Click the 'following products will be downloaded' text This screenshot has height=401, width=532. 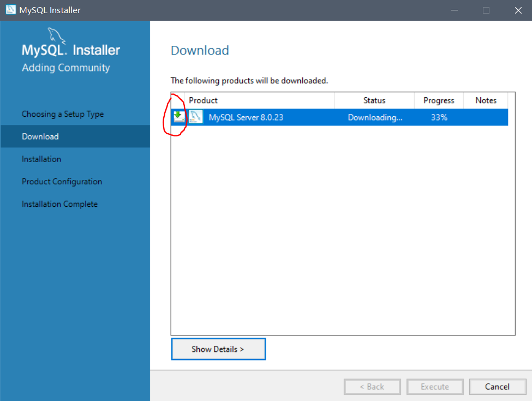249,81
